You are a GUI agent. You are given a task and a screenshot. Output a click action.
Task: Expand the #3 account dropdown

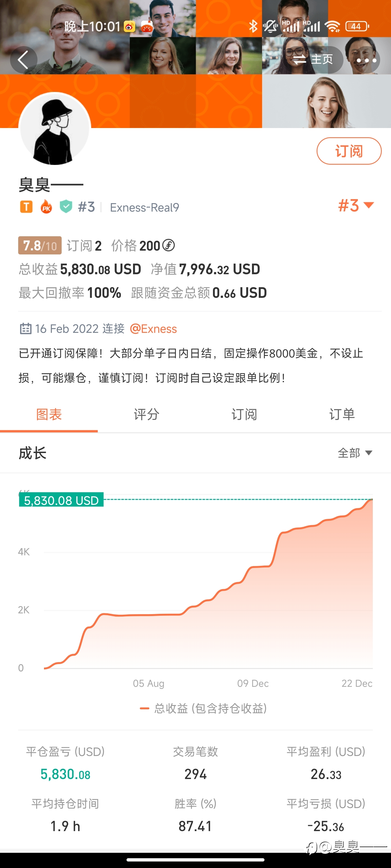(356, 205)
